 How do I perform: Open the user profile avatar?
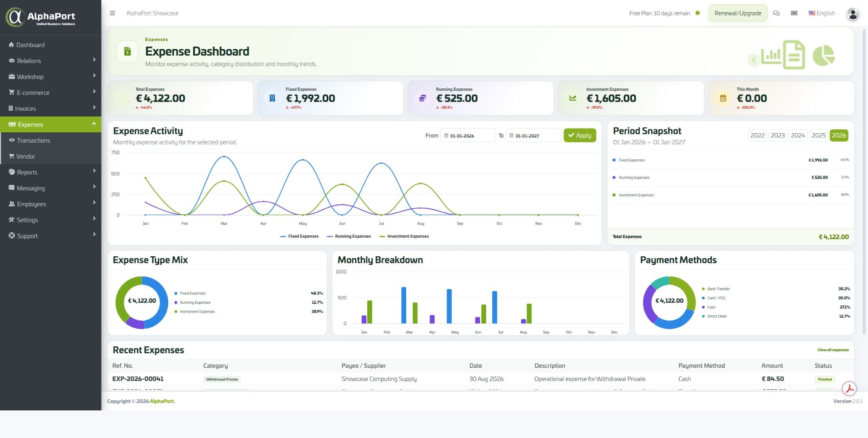[853, 14]
